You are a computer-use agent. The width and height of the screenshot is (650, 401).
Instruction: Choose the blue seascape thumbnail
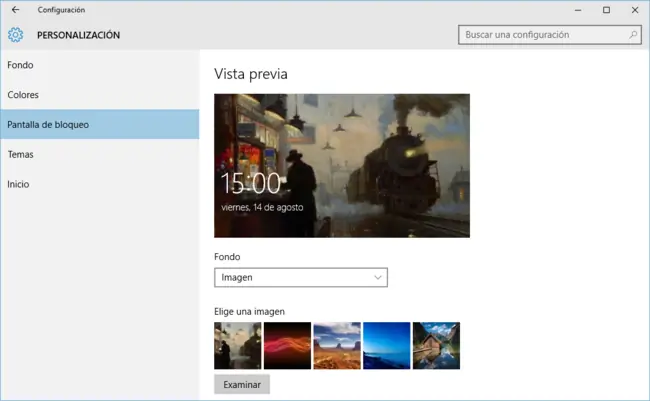(387, 345)
